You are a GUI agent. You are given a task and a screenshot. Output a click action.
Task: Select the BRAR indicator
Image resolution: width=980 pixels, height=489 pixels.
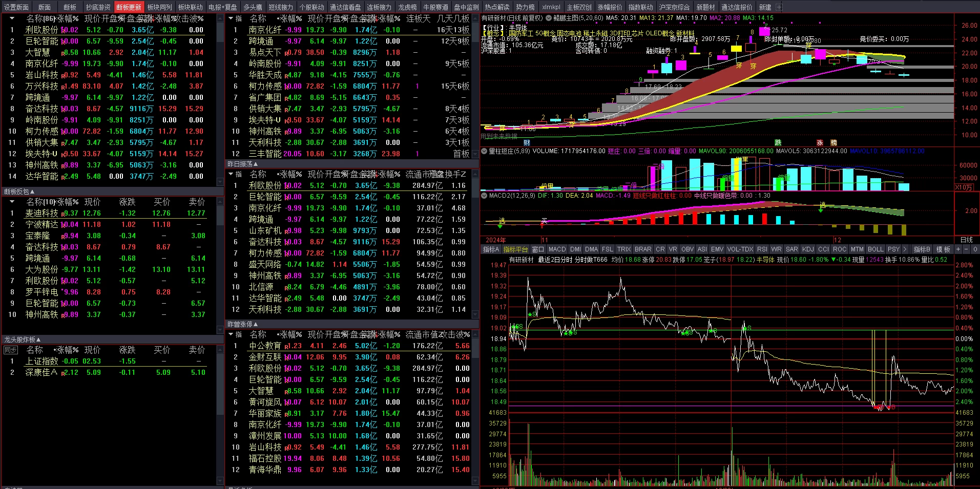(x=643, y=249)
